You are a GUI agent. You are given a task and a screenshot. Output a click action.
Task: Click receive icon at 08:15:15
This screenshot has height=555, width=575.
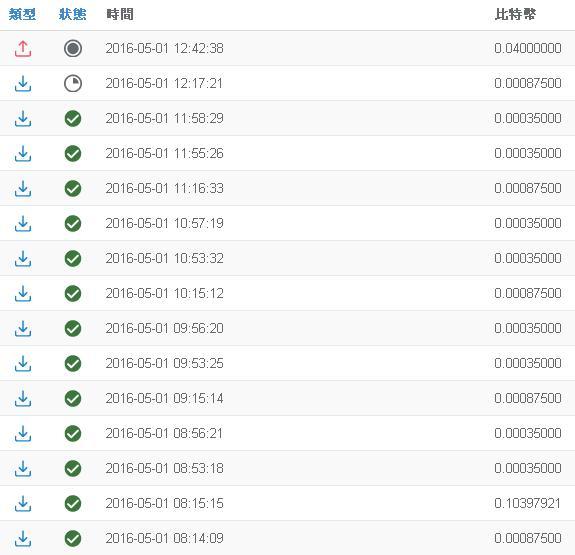pos(23,504)
